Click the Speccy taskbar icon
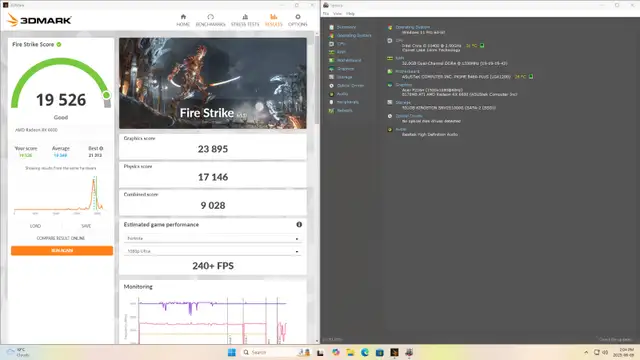Viewport: 640px width, 360px height. click(409, 352)
